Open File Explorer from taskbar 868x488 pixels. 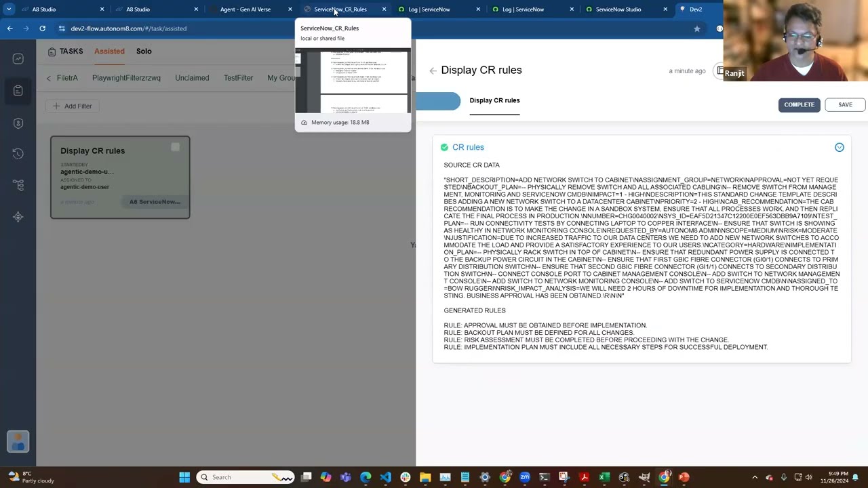click(425, 477)
